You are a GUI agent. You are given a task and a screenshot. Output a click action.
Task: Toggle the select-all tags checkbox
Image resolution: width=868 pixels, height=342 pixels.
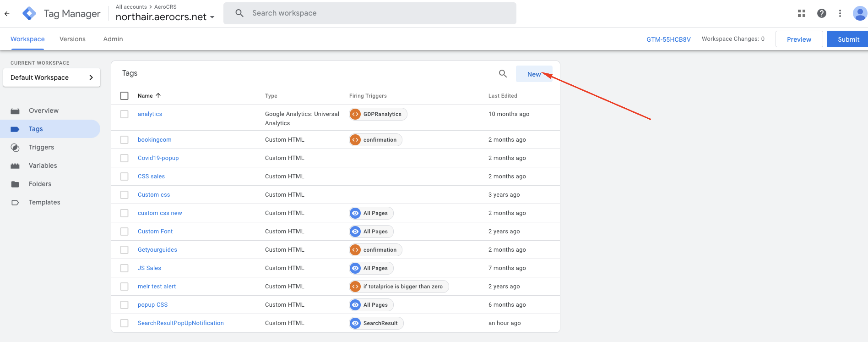(124, 96)
